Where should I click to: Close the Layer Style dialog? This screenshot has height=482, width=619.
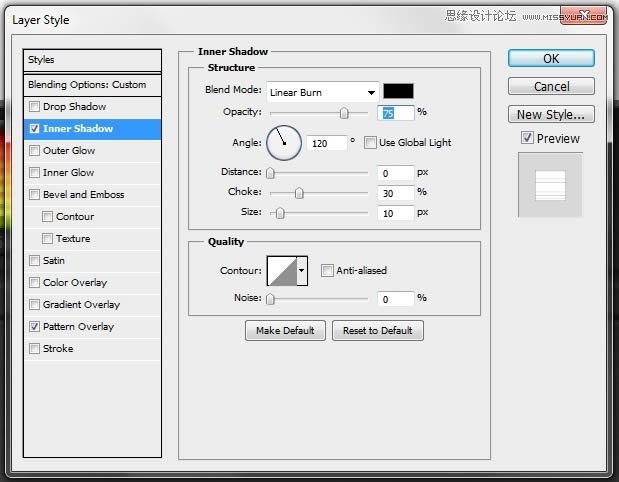click(x=583, y=16)
